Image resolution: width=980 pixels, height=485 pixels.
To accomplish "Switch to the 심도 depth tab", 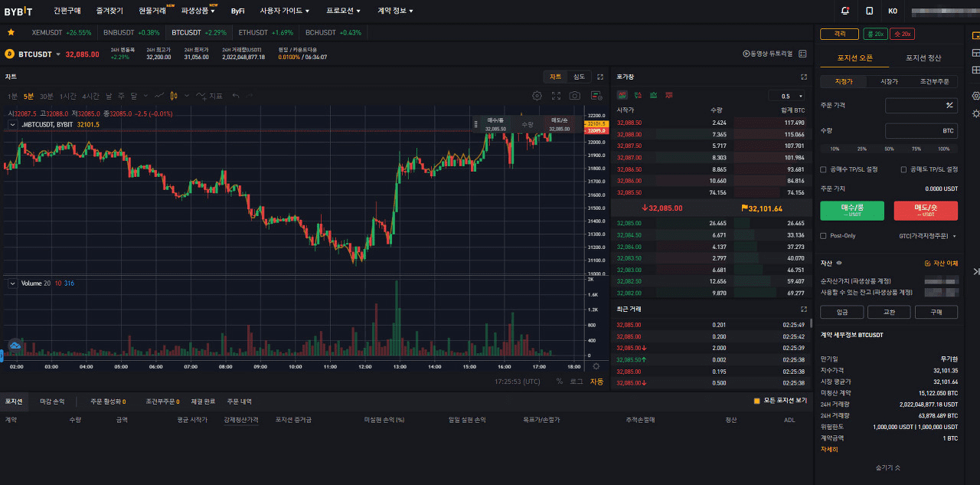I will click(579, 77).
